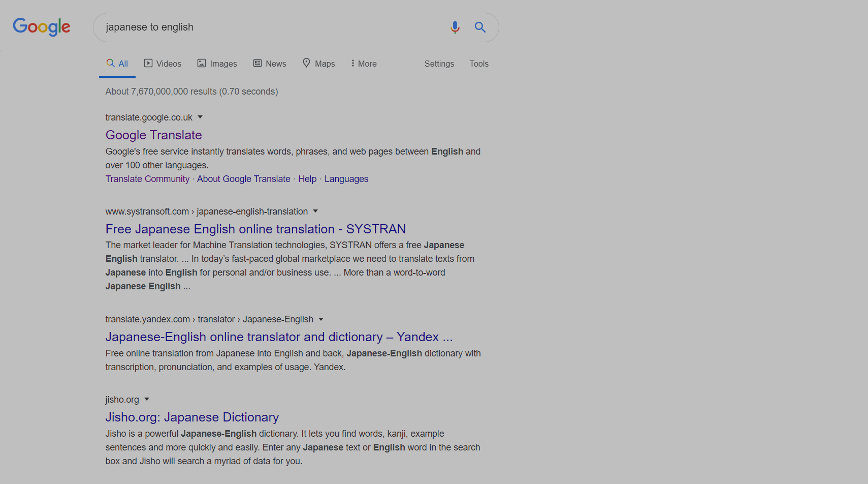Click the translate.google.co.uk URL text
The width and height of the screenshot is (868, 484).
[x=149, y=117]
